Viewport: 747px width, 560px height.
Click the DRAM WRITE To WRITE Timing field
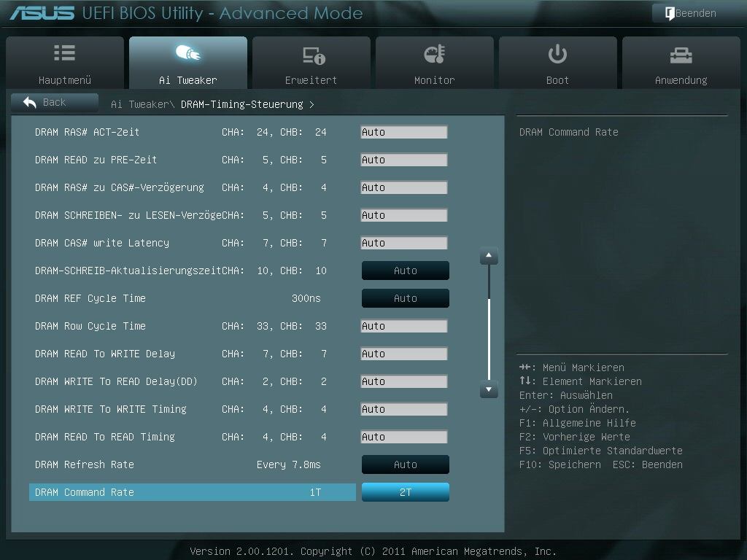coord(404,409)
